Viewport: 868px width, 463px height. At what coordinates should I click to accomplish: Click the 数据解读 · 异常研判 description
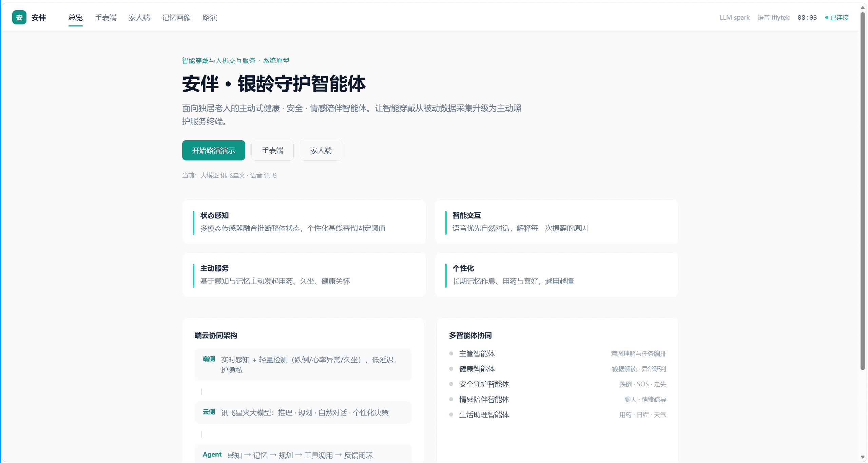tap(639, 369)
